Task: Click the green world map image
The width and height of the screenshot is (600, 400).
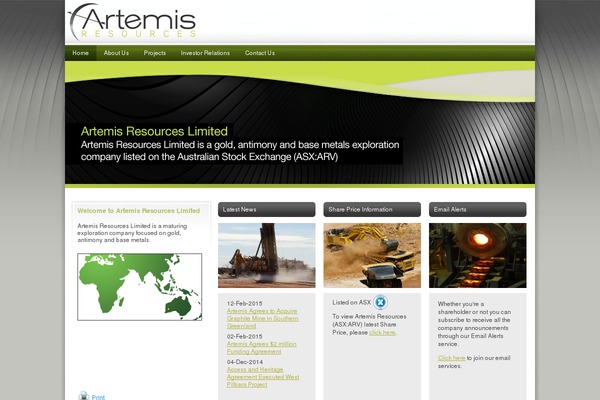Action: point(140,287)
